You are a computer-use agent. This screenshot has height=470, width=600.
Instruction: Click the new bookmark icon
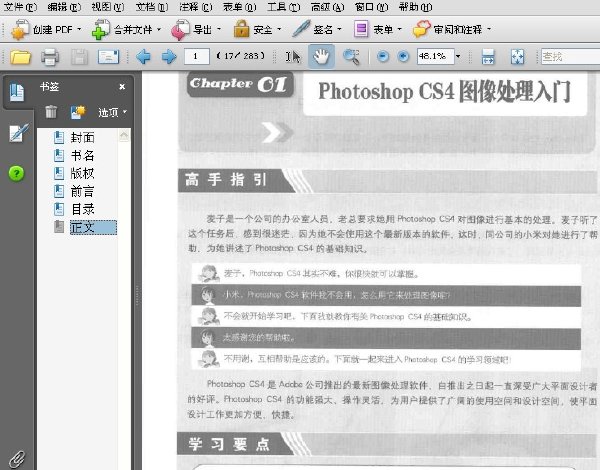[x=78, y=112]
